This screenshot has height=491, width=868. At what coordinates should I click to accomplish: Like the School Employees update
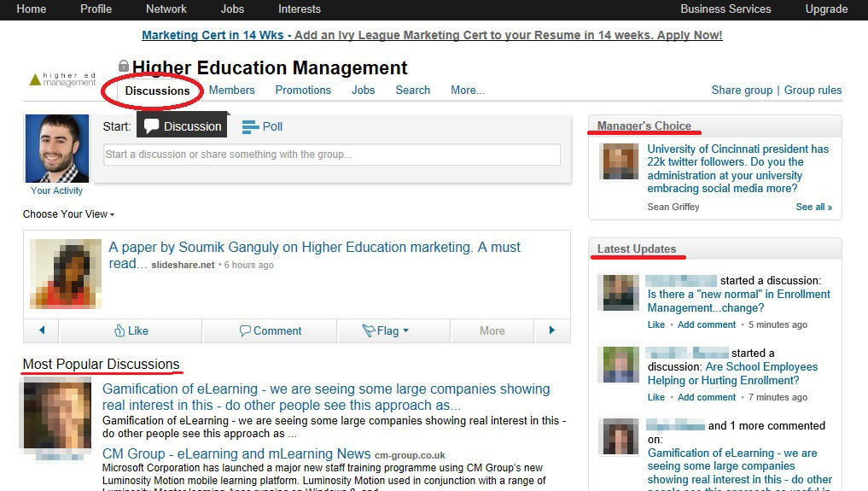[x=656, y=397]
